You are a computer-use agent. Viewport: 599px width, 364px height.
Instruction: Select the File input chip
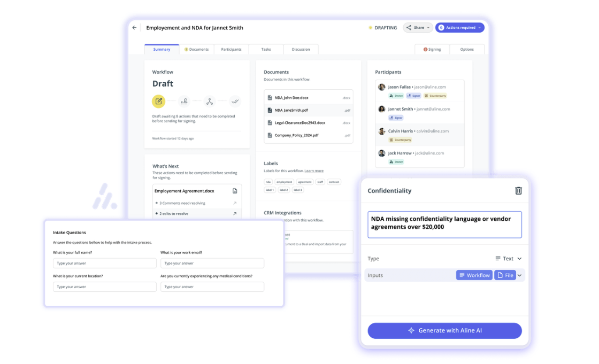[505, 275]
